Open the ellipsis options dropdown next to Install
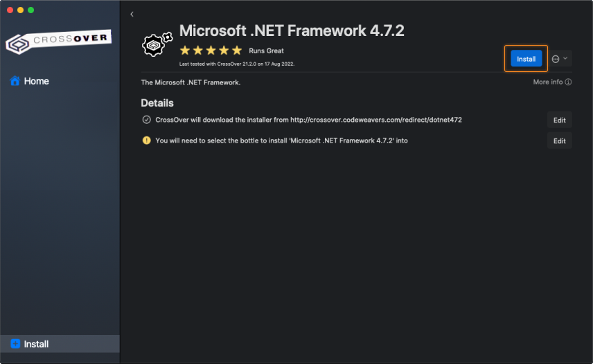This screenshot has width=593, height=364. 560,59
